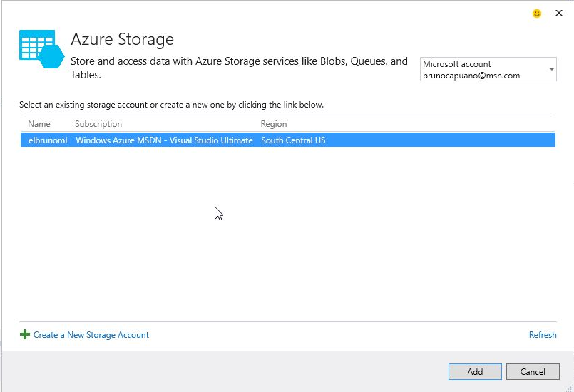Select the elbrunoml storage account name
Viewport: 574px width, 392px height.
click(x=47, y=140)
